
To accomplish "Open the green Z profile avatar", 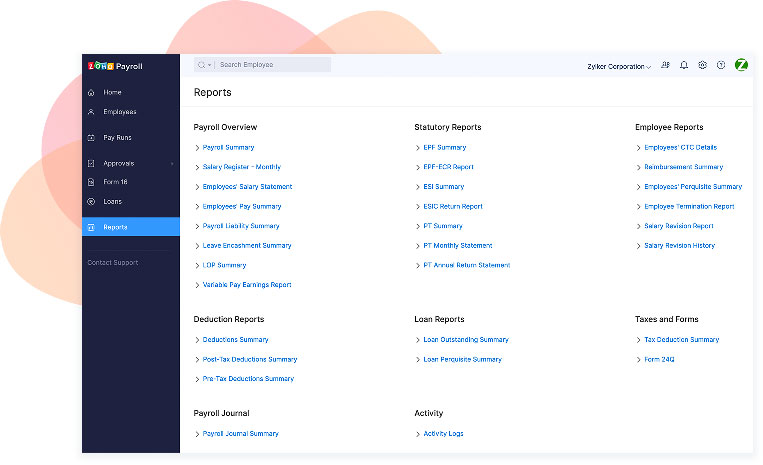I will [741, 65].
